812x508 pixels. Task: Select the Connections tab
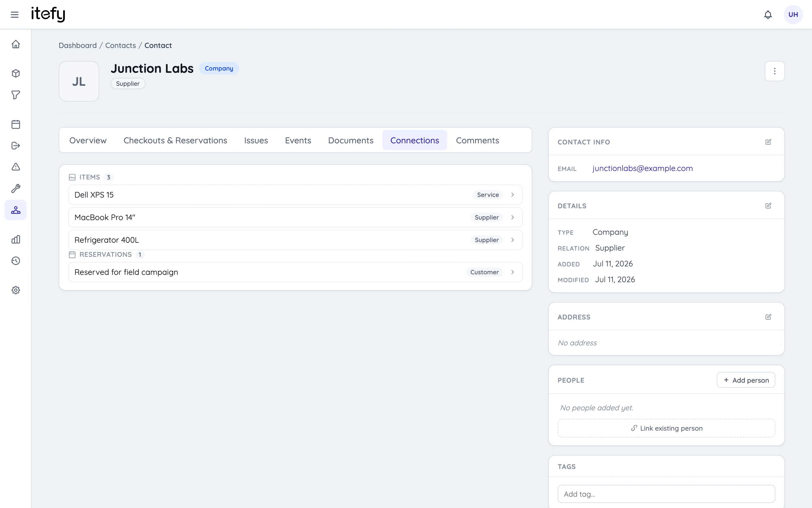[414, 140]
